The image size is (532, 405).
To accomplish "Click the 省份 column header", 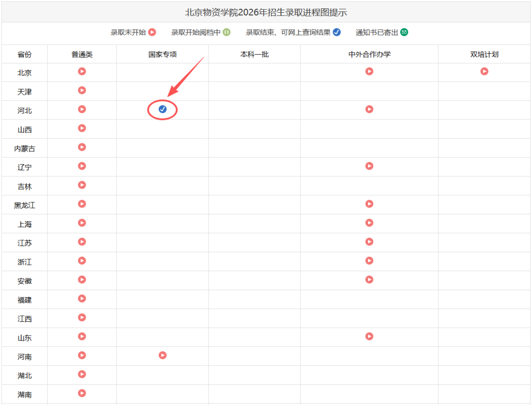I will 25,55.
